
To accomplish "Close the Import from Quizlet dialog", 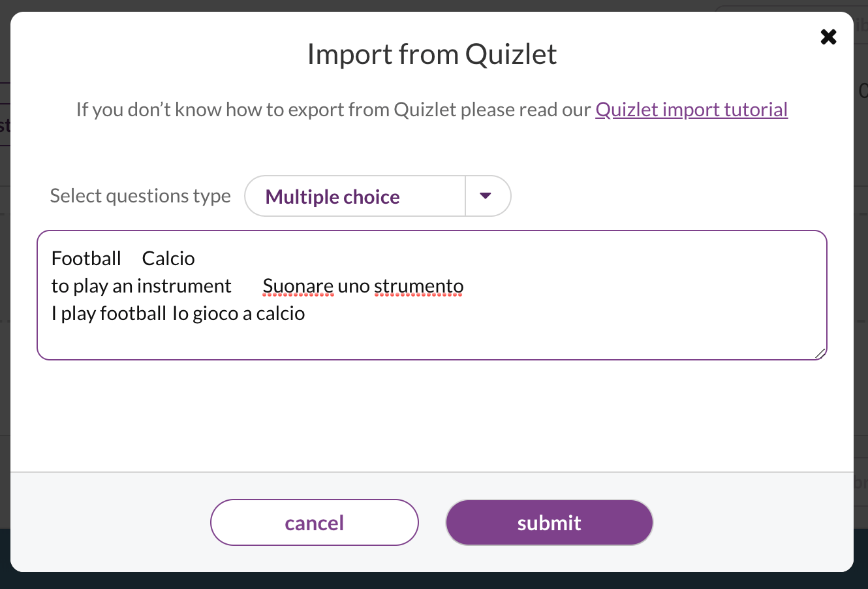I will click(x=828, y=37).
